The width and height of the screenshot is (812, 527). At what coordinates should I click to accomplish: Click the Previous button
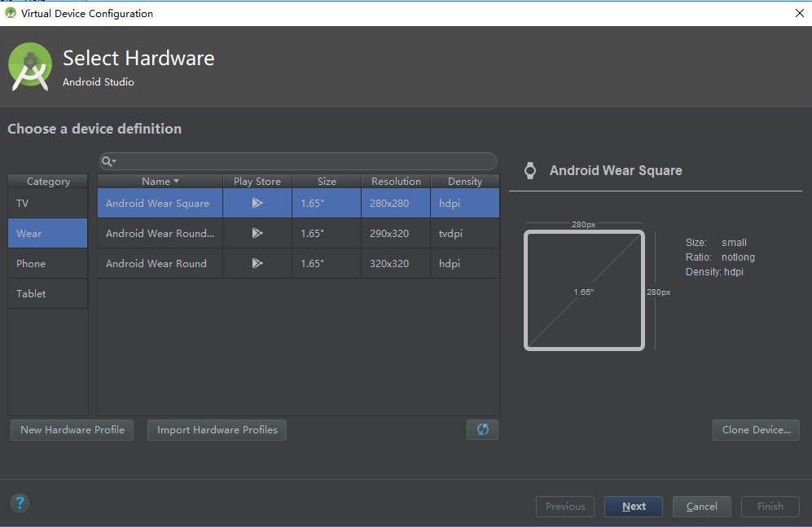[x=565, y=507]
